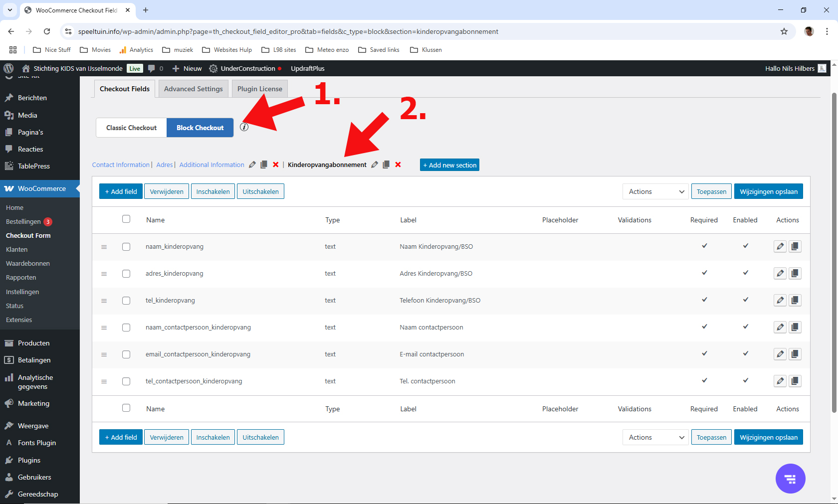838x504 pixels.
Task: Duplicate the Additional Information section
Action: (264, 165)
